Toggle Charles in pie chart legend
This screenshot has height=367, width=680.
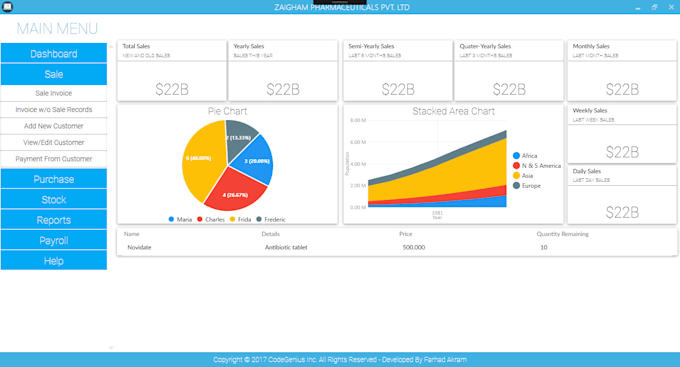[x=211, y=220]
